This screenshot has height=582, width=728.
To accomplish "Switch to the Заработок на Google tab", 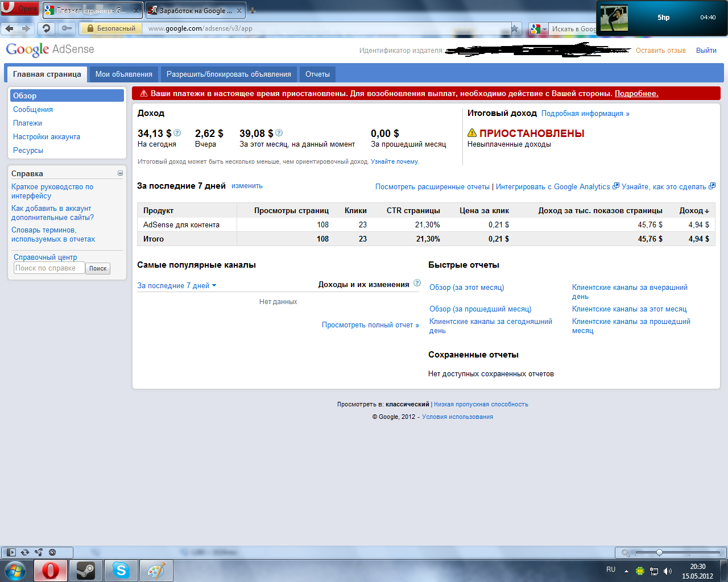I will (x=195, y=11).
